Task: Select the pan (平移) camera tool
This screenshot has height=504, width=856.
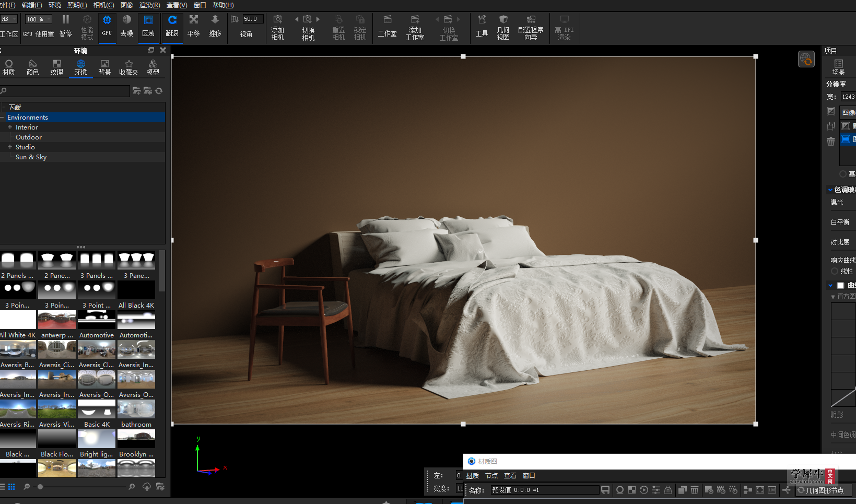Action: click(194, 26)
